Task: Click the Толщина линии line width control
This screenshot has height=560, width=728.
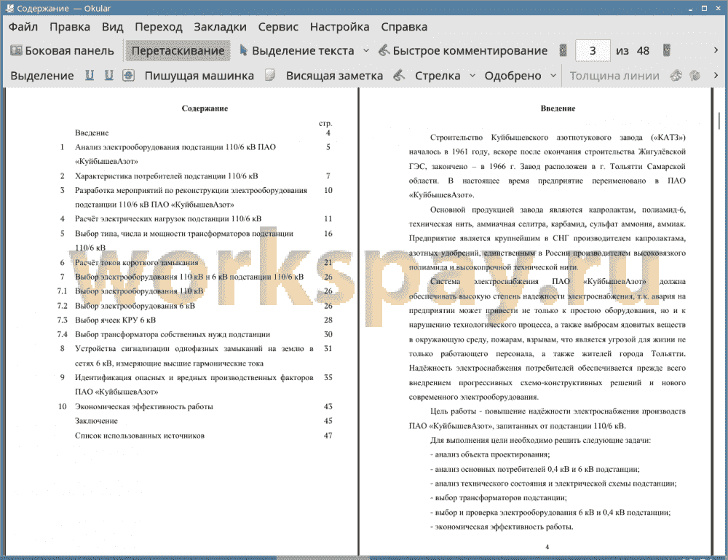Action: pos(614,76)
